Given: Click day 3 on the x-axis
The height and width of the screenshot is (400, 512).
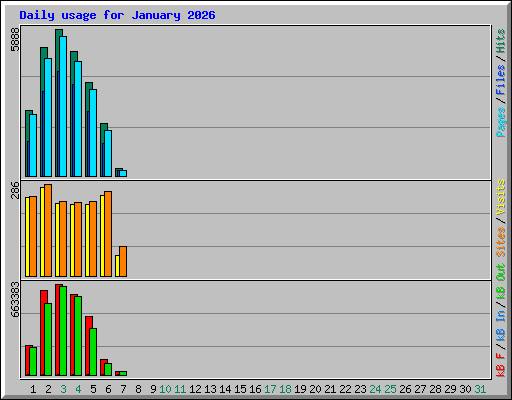Looking at the screenshot, I should coord(63,389).
